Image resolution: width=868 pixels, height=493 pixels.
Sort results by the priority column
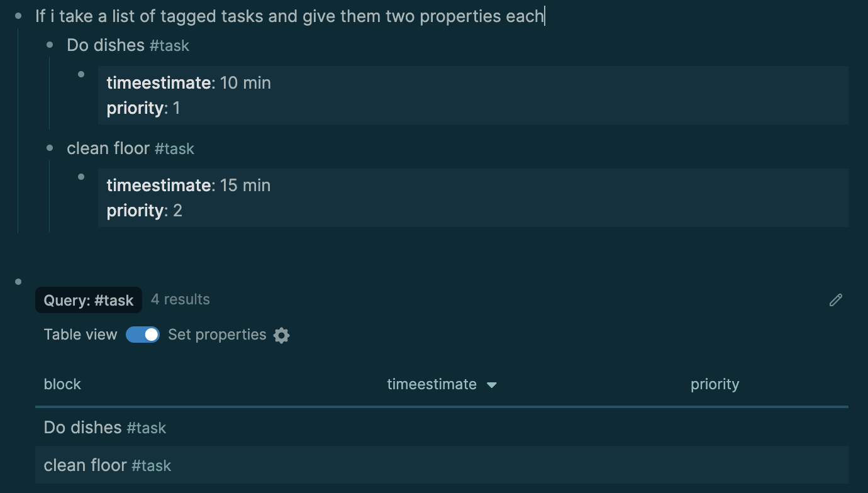[715, 384]
